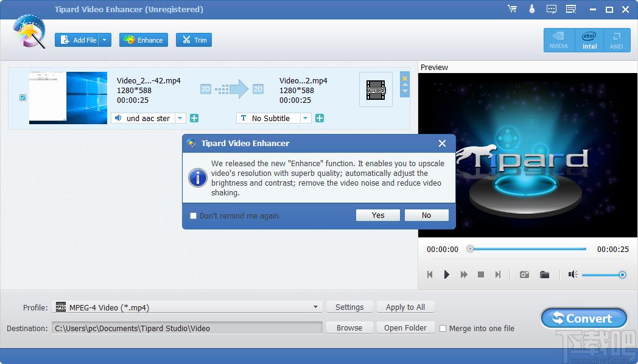
Task: Fast forward the preview
Action: tap(464, 275)
